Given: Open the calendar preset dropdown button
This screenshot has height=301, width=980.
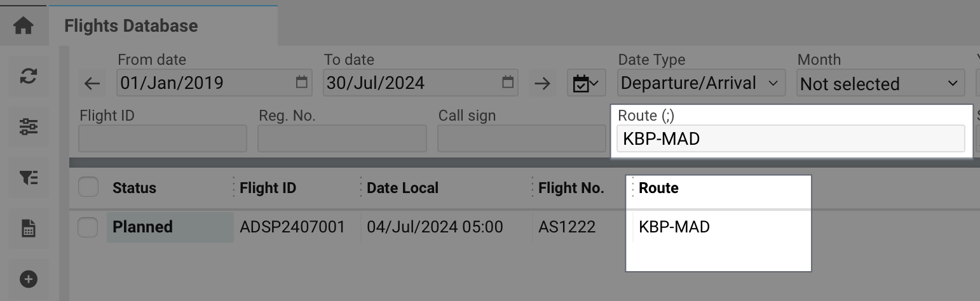Looking at the screenshot, I should coord(586,83).
